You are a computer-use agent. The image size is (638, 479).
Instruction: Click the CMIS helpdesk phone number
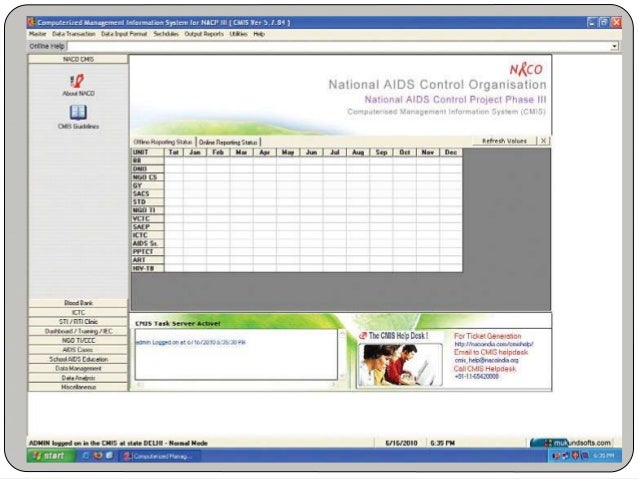pyautogui.click(x=476, y=377)
